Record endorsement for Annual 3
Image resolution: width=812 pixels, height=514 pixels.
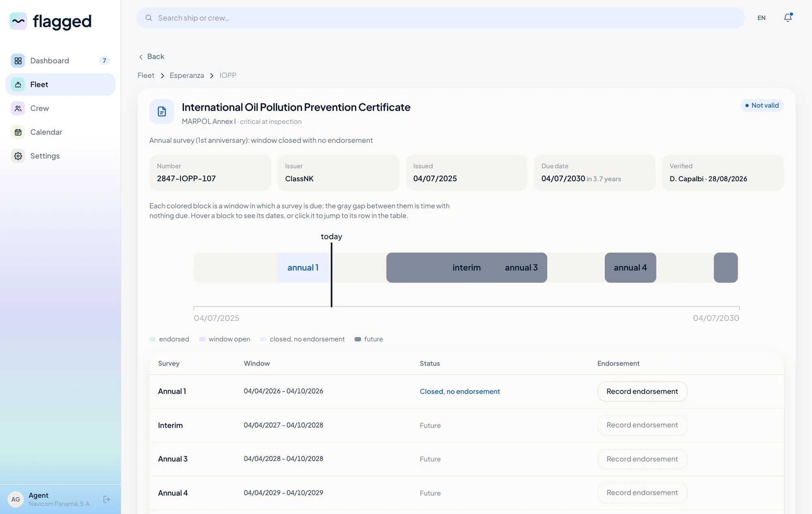[642, 459]
